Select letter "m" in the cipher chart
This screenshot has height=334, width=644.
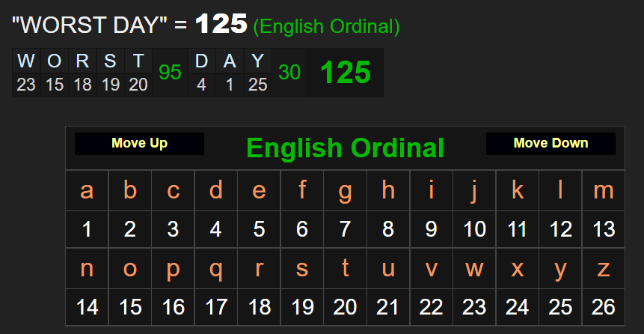pyautogui.click(x=604, y=191)
